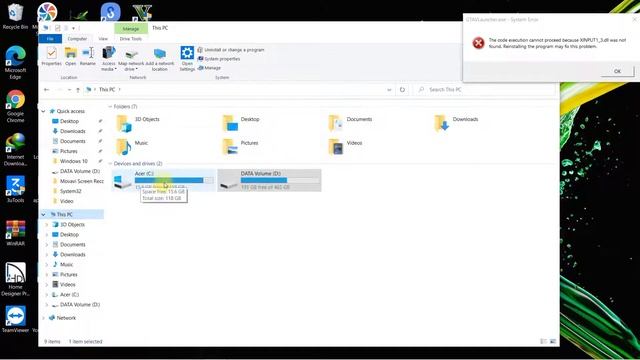Click DATA Volume (D:) usage bar
The width and height of the screenshot is (640, 360).
click(280, 180)
